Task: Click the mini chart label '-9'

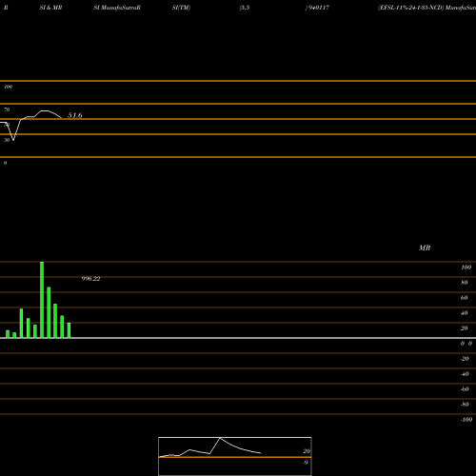Action: pyautogui.click(x=306, y=463)
